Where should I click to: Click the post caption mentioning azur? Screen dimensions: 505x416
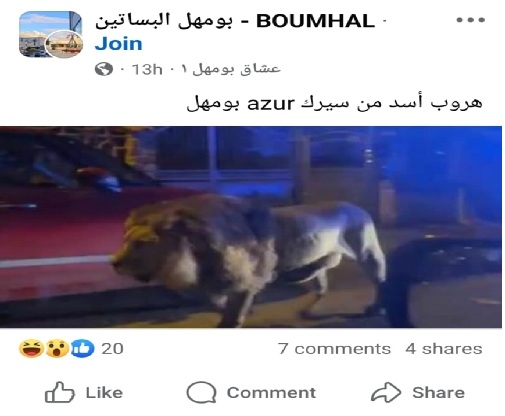334,102
